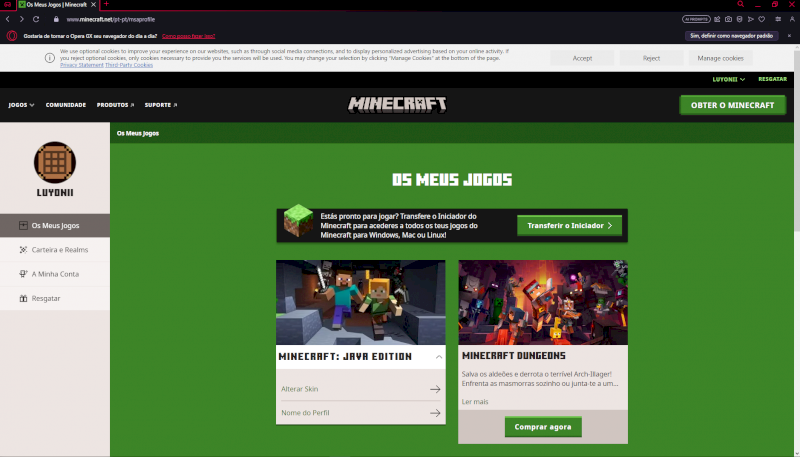Open the SUPORTE external menu item
This screenshot has width=800, height=457.
point(161,105)
